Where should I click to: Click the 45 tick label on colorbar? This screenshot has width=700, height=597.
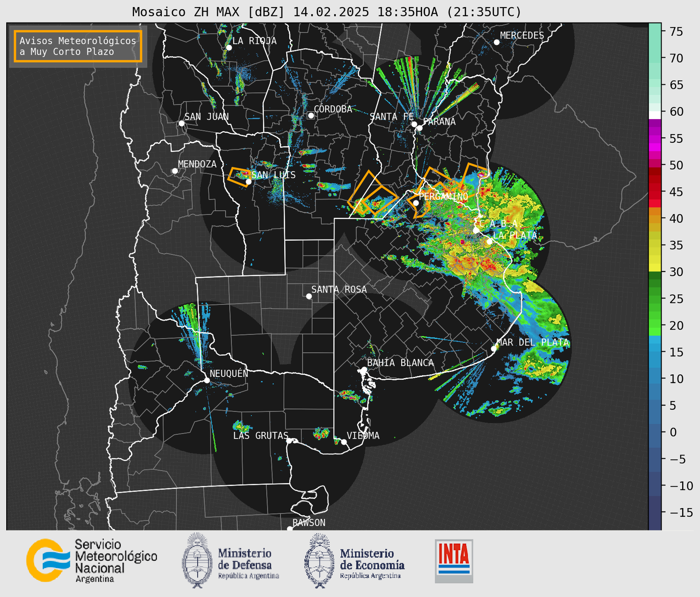click(676, 192)
